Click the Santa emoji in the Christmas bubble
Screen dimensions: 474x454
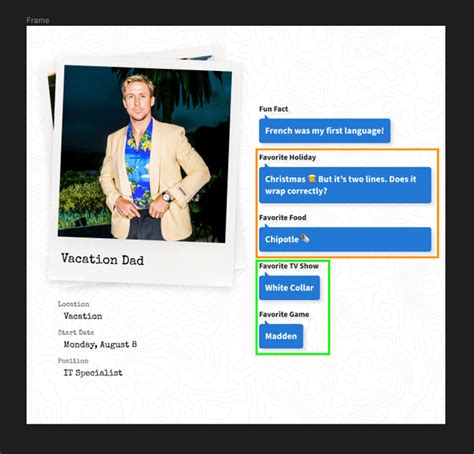click(312, 178)
